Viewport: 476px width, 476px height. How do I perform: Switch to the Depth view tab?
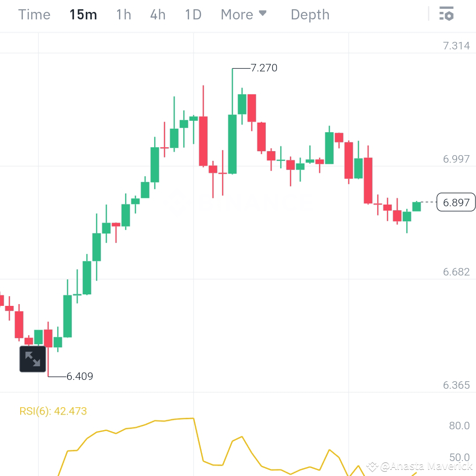[x=310, y=14]
